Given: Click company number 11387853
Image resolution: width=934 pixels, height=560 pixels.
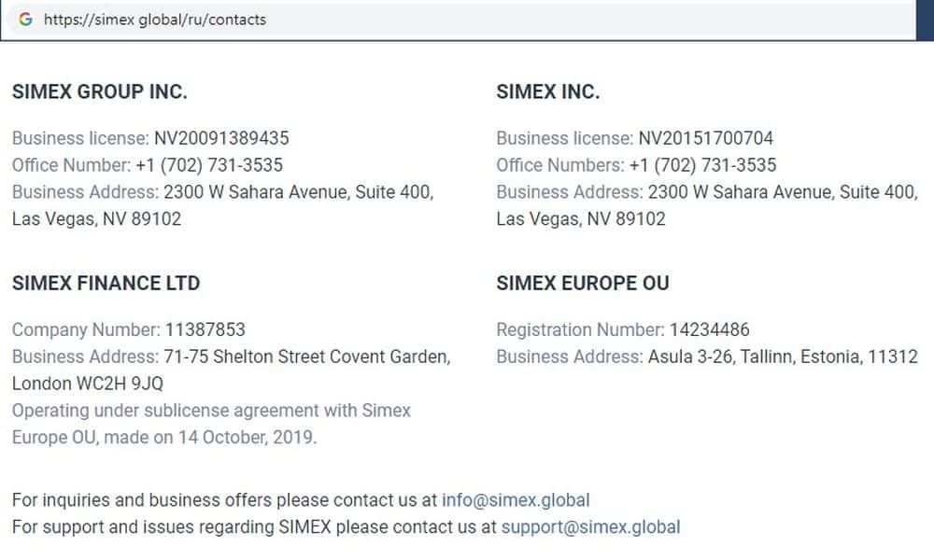Looking at the screenshot, I should [x=205, y=329].
